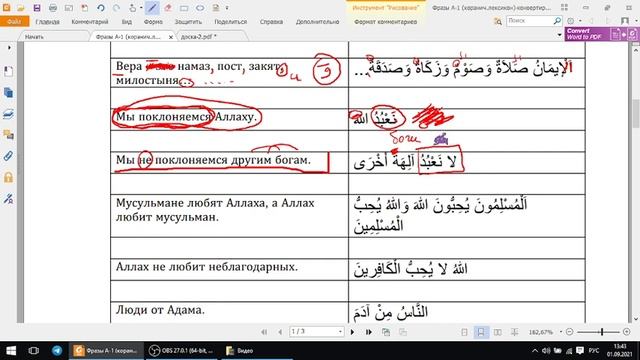Click the Windows Start button

[x=11, y=351]
